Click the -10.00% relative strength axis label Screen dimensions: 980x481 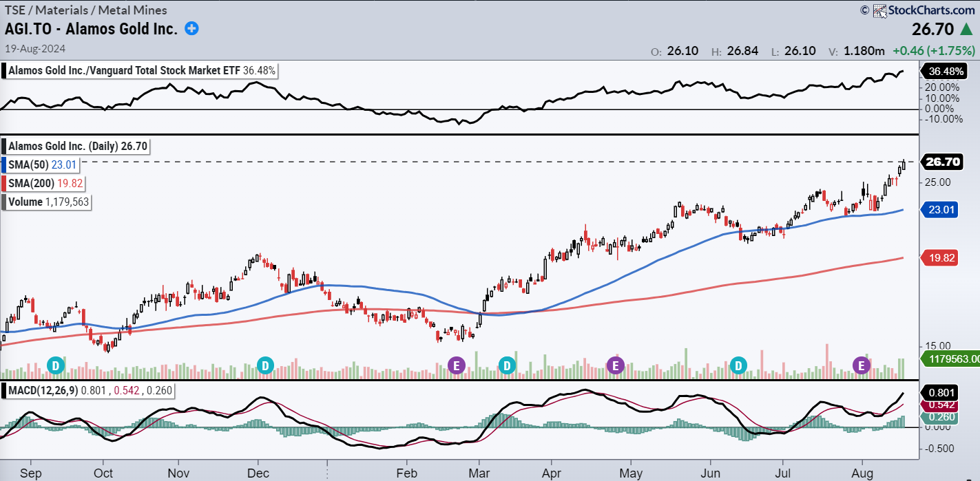click(x=943, y=119)
